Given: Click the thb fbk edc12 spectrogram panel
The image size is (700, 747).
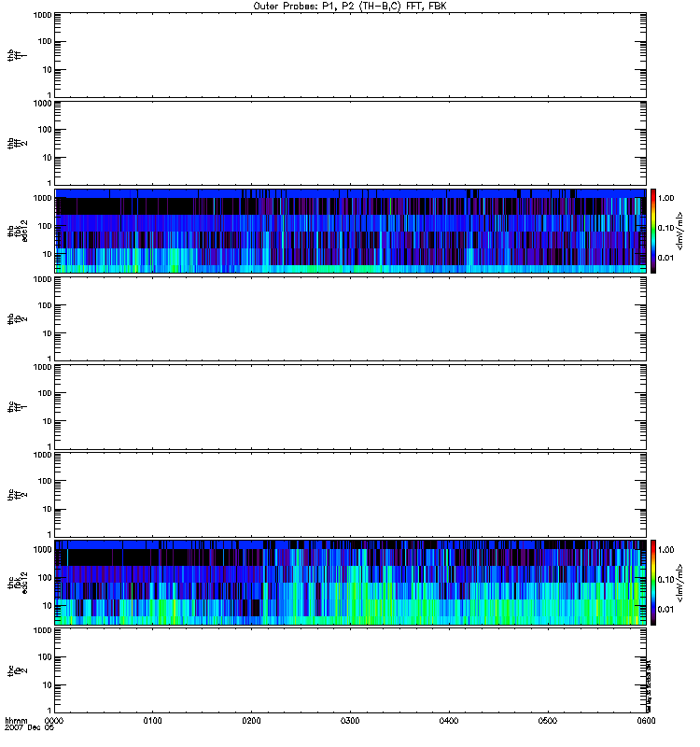Looking at the screenshot, I should coord(351,231).
